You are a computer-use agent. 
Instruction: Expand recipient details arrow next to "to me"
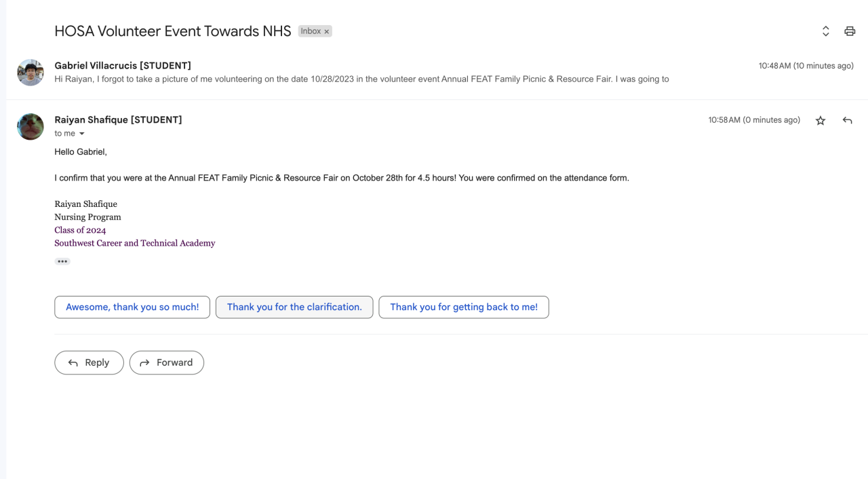(82, 134)
